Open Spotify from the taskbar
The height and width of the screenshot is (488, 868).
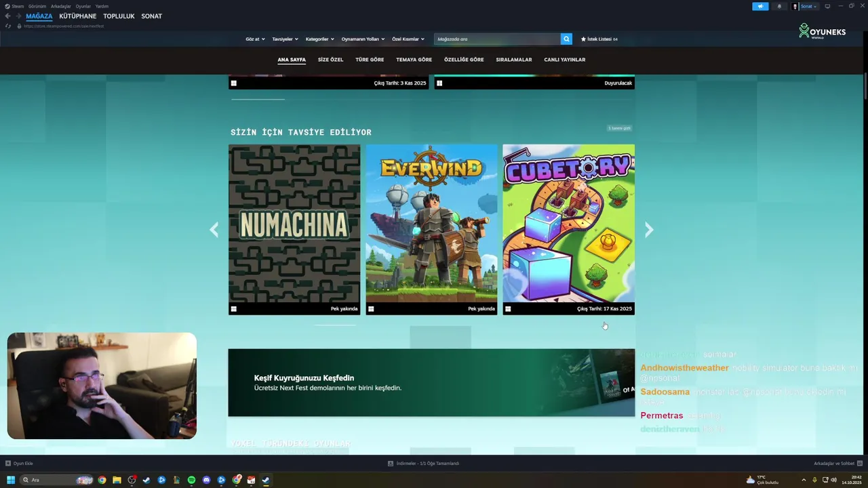tap(191, 480)
